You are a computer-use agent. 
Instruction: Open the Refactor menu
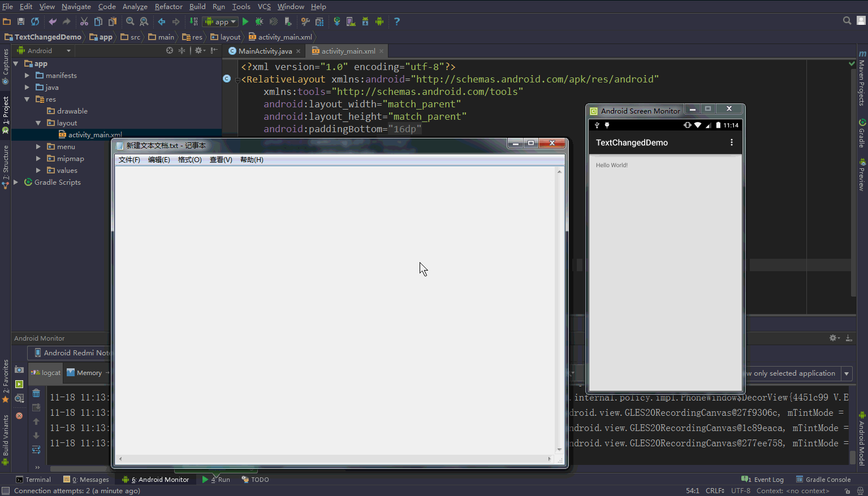[x=169, y=6]
